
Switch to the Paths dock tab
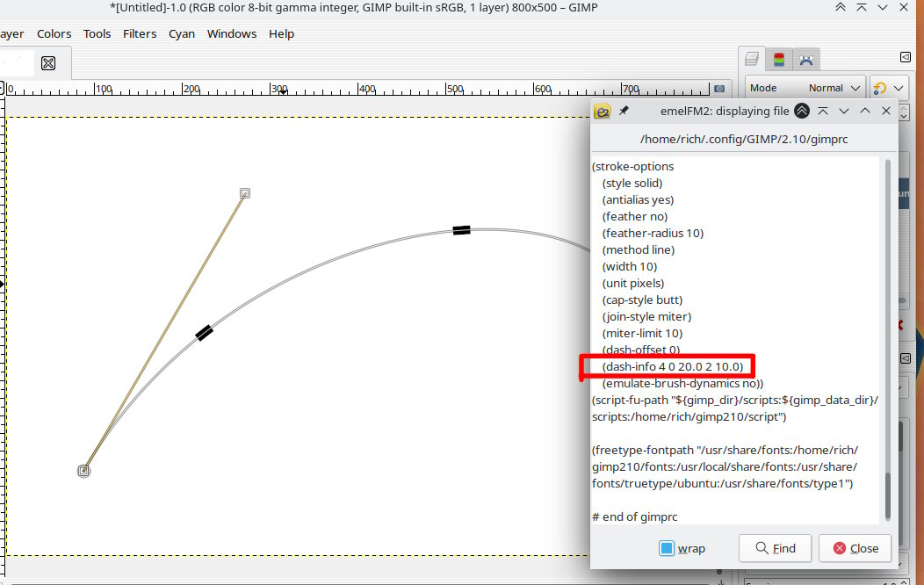click(x=806, y=60)
